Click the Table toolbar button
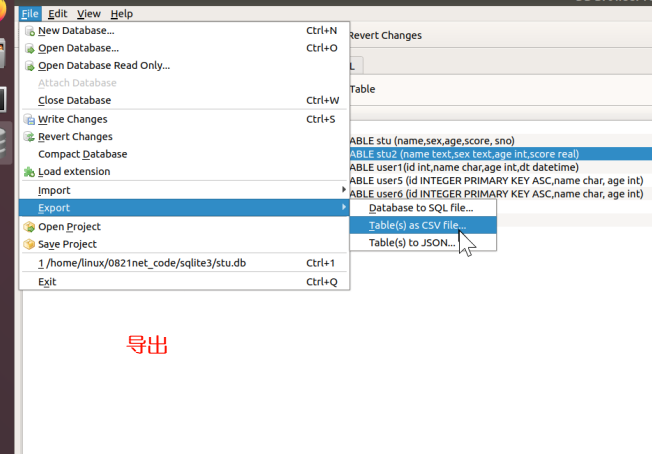652x454 pixels. [363, 89]
